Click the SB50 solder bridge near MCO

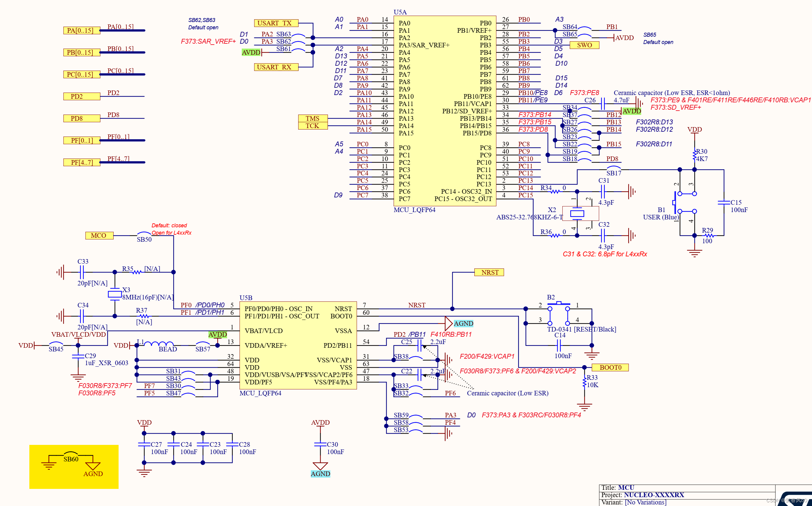coord(144,234)
